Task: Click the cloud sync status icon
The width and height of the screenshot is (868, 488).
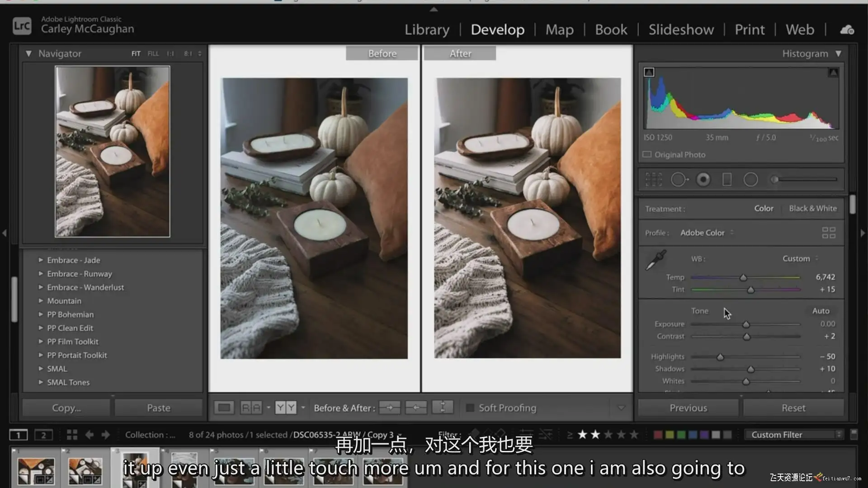Action: point(847,30)
